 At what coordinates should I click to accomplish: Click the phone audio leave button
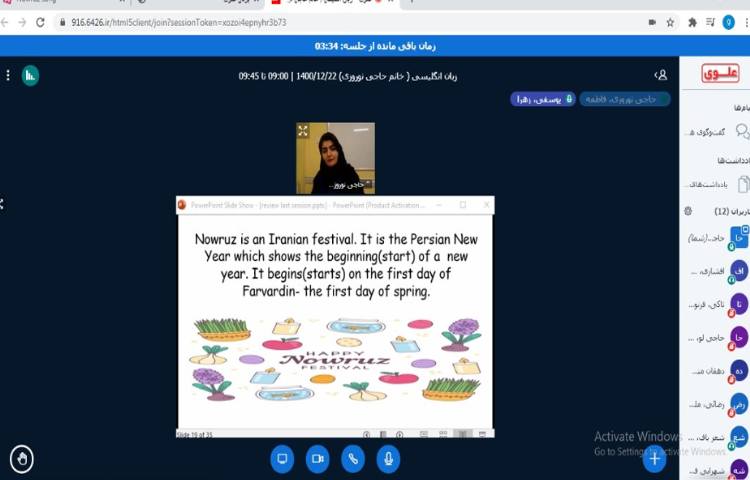point(352,458)
